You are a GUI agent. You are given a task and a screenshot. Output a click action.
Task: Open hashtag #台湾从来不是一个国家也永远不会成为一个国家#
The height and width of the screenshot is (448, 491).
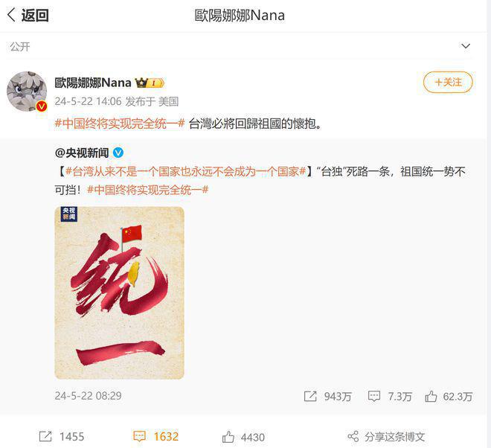click(185, 172)
